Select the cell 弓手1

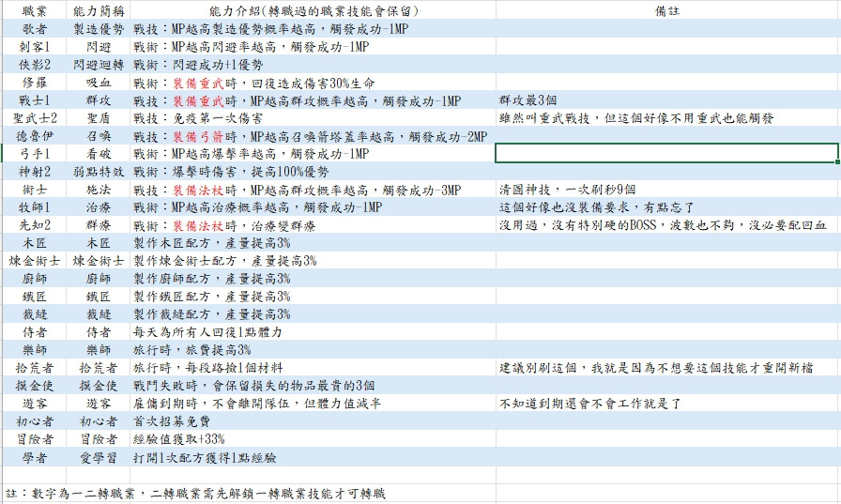pos(35,153)
